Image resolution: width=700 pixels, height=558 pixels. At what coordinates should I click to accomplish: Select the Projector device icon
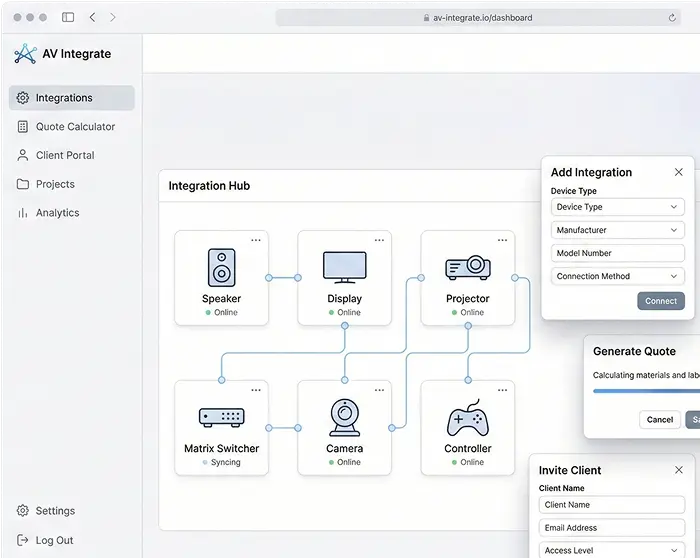pyautogui.click(x=468, y=267)
